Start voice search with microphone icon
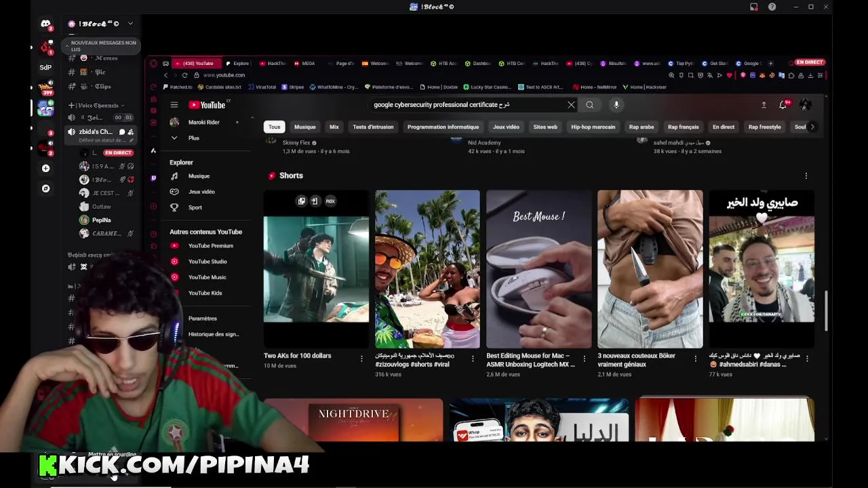The image size is (868, 488). [616, 104]
